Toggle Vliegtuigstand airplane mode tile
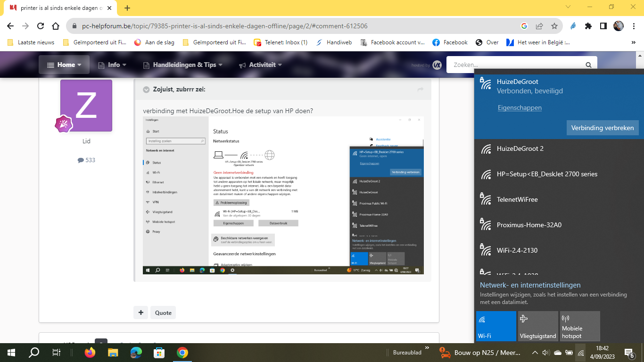This screenshot has height=362, width=644. tap(538, 326)
